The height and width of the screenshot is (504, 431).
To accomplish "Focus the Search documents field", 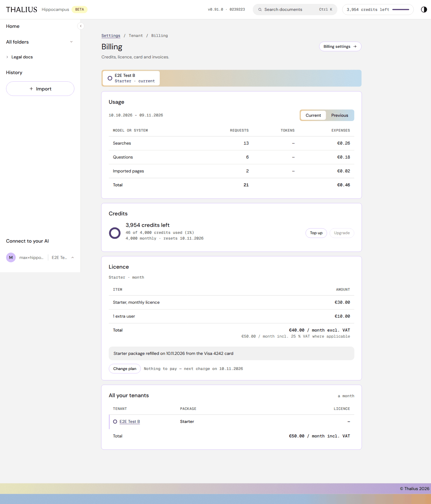I will [295, 10].
